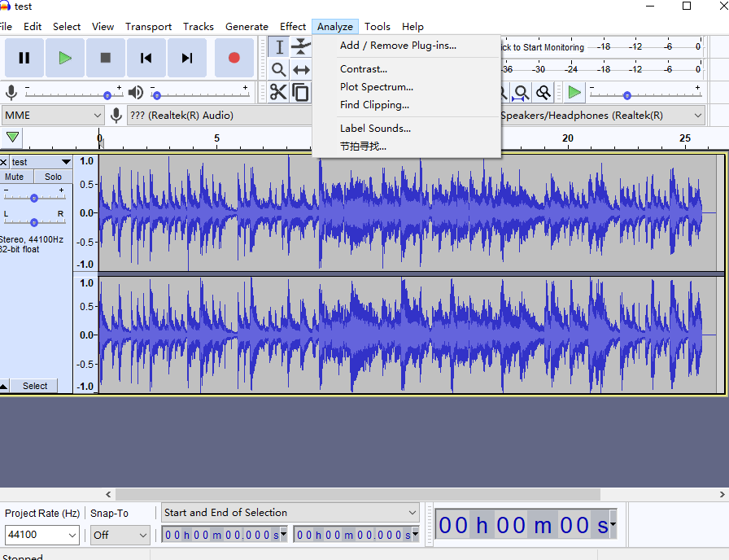The height and width of the screenshot is (560, 729).
Task: Click the upper channel vertical scale
Action: (x=86, y=213)
